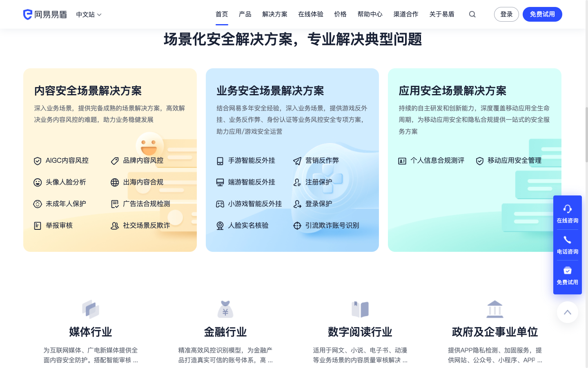Open the 在线体验 nav item

click(311, 14)
